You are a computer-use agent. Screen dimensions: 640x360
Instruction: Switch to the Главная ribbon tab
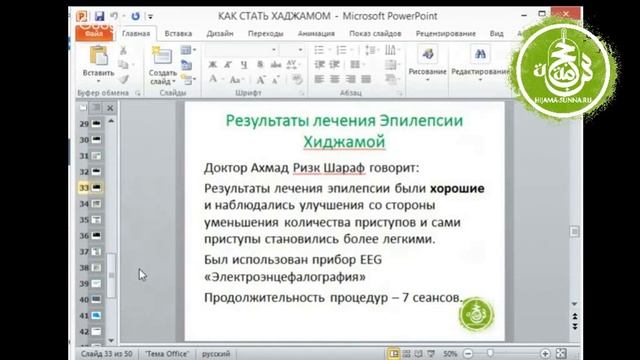(136, 33)
